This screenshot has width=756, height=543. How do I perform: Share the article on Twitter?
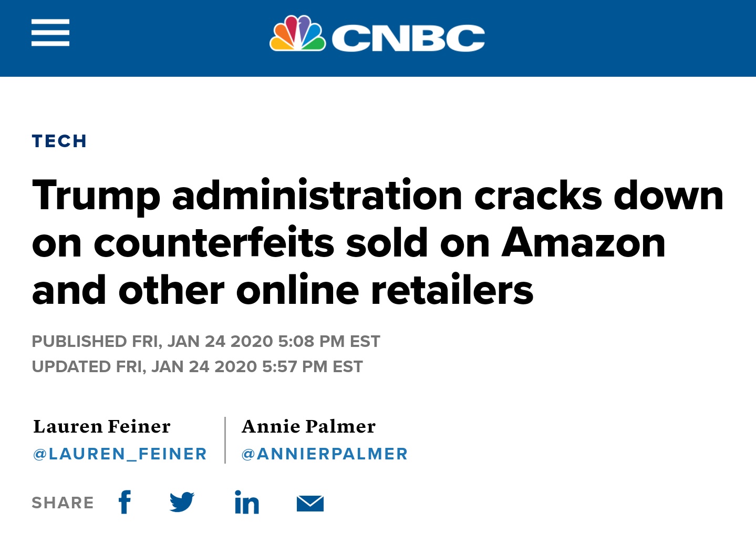[182, 502]
